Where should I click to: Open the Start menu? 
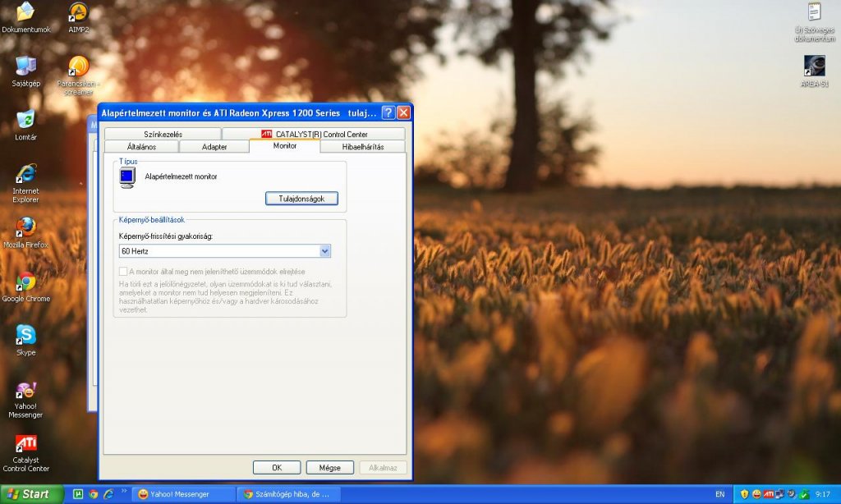[x=32, y=494]
